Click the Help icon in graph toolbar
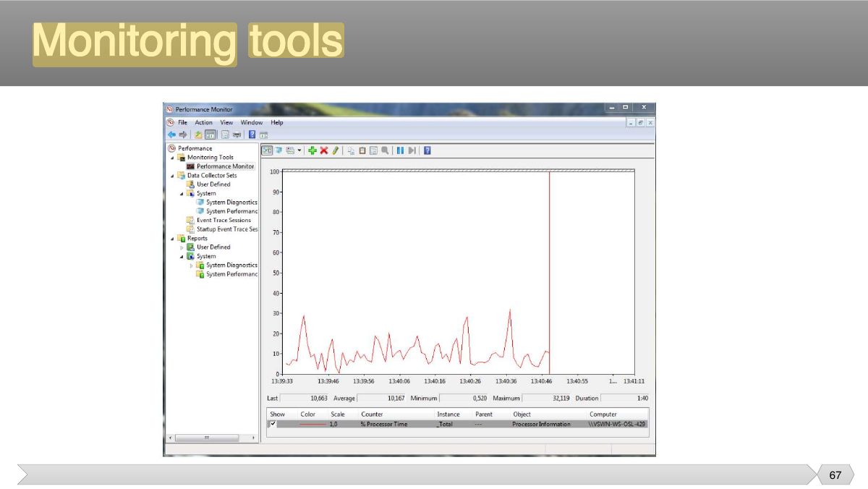Screen dimensions: 868x489 [427, 150]
